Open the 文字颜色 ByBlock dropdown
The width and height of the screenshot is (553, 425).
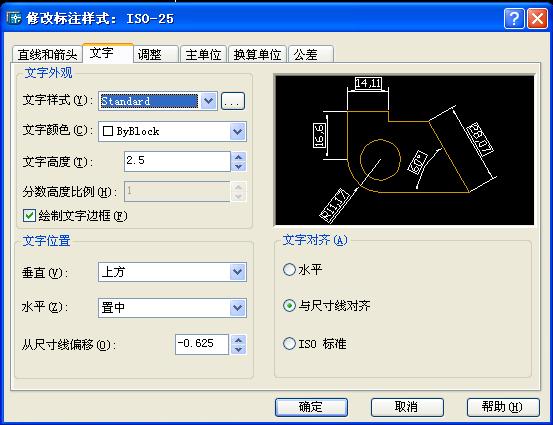pyautogui.click(x=238, y=132)
